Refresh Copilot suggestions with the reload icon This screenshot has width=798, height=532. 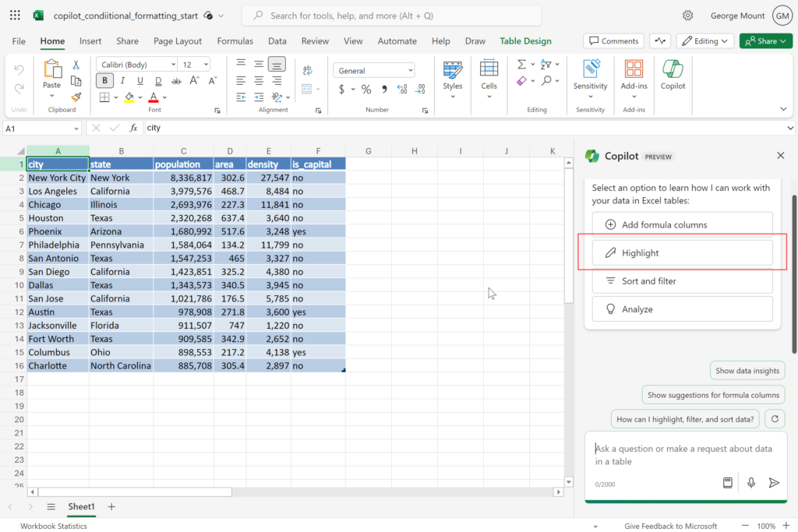[775, 419]
